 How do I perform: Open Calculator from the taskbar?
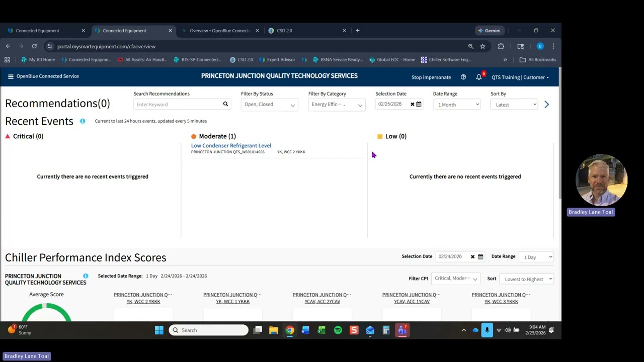(x=386, y=330)
